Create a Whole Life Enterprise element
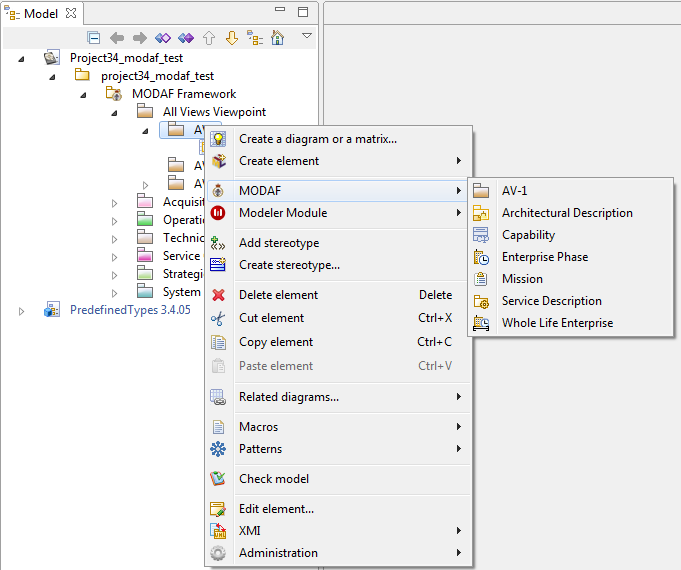681x570 pixels. 571,323
